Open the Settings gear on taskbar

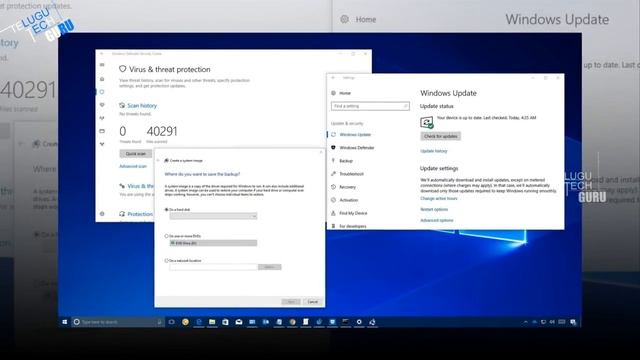click(x=359, y=322)
